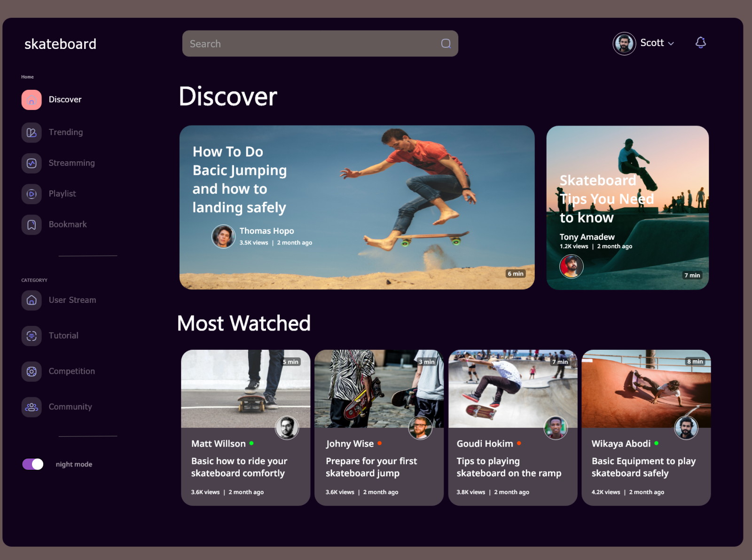The height and width of the screenshot is (560, 752).
Task: Open the Trending section icon
Action: click(31, 133)
